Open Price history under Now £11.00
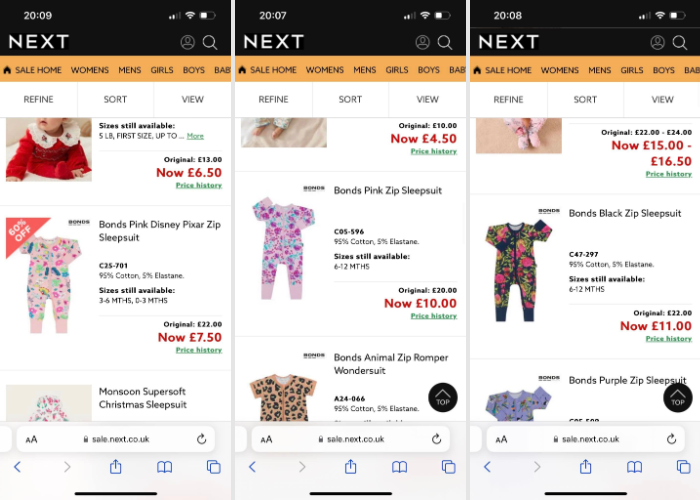The width and height of the screenshot is (700, 500). click(669, 339)
